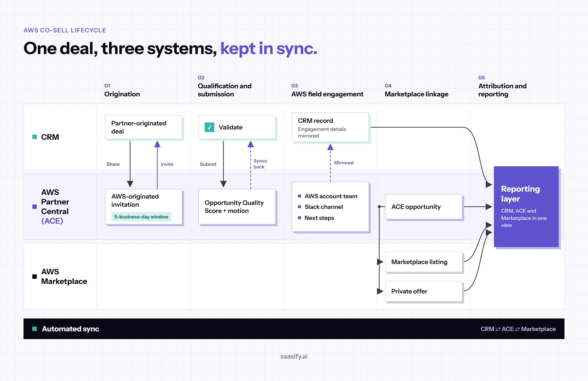Click the 5-business-day window badge
588x381 pixels.
[141, 217]
